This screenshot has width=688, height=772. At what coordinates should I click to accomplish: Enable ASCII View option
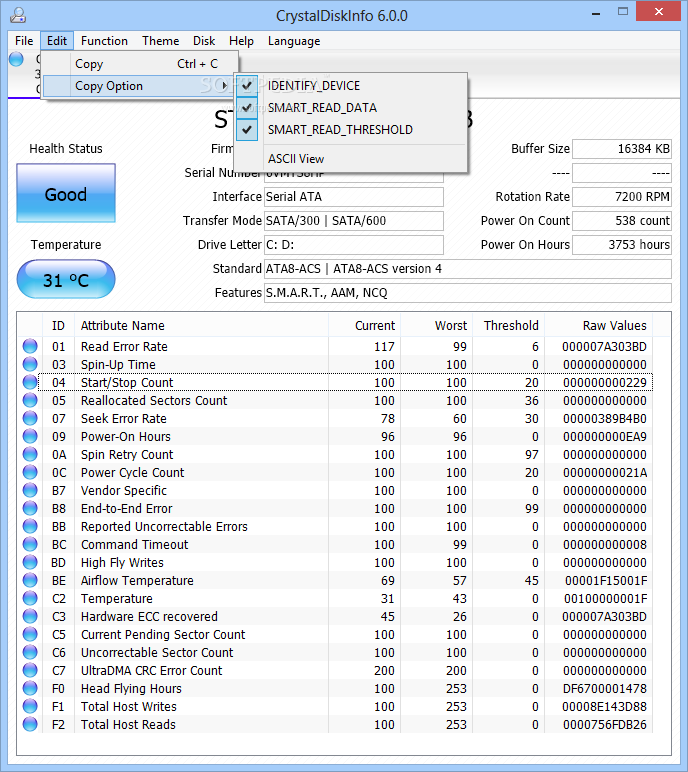pos(351,159)
